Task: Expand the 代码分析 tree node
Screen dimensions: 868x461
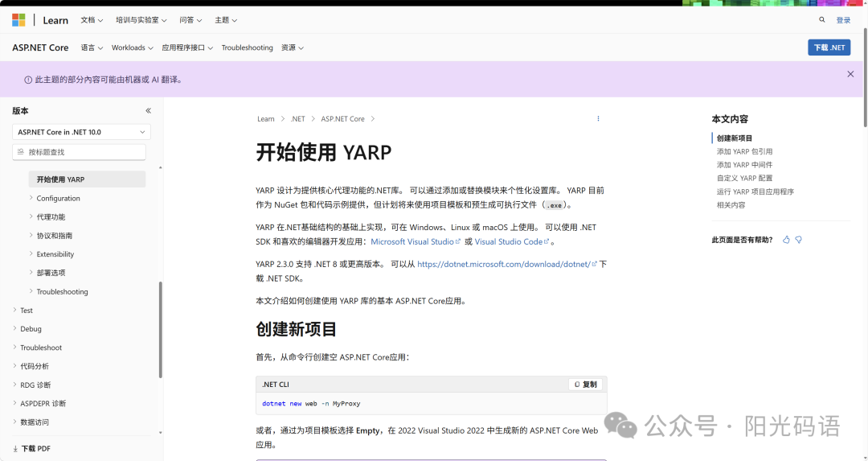Action: pyautogui.click(x=14, y=366)
